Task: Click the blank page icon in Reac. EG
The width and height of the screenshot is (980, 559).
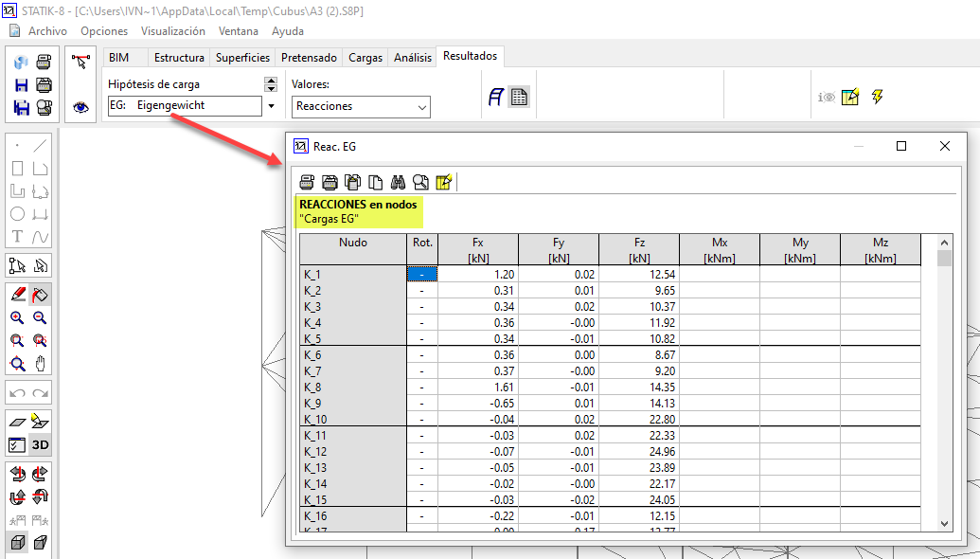Action: 375,182
